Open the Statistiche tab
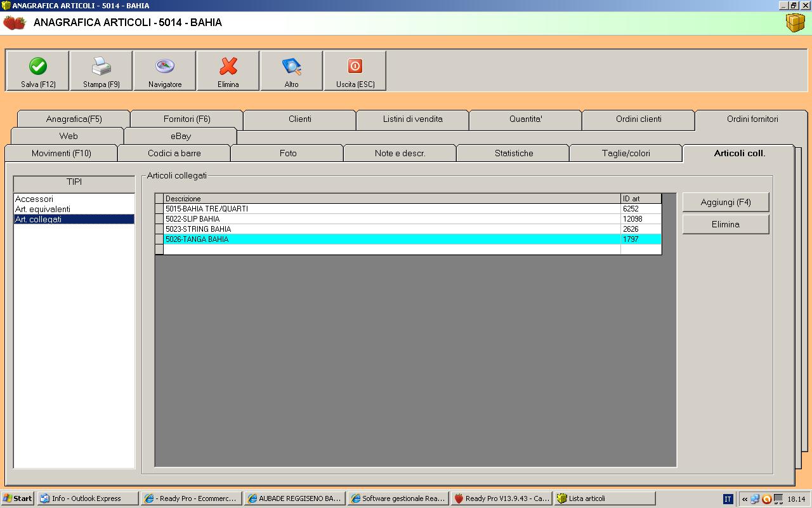 click(514, 153)
